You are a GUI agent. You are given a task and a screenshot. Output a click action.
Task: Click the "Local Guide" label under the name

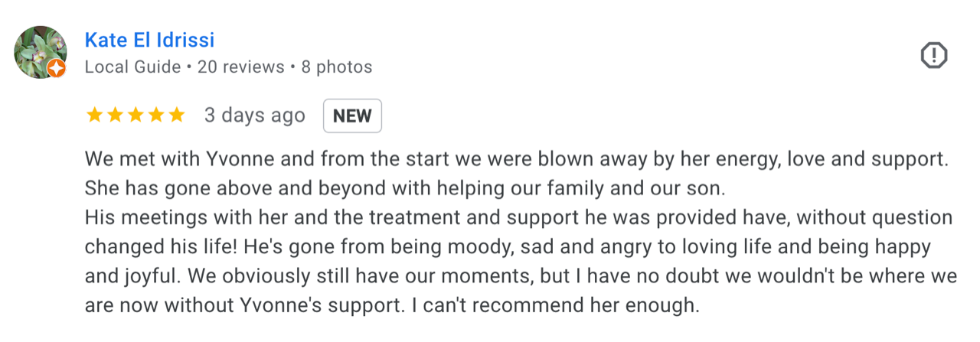133,67
